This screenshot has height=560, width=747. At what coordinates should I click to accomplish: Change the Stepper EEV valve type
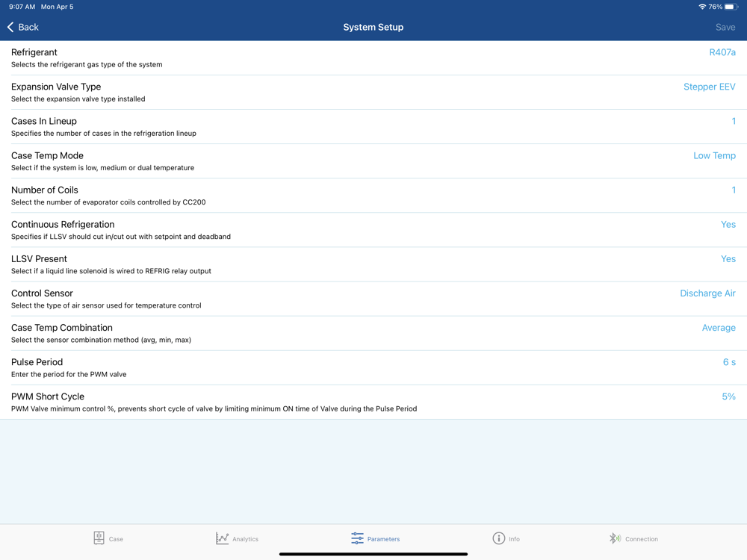(710, 87)
